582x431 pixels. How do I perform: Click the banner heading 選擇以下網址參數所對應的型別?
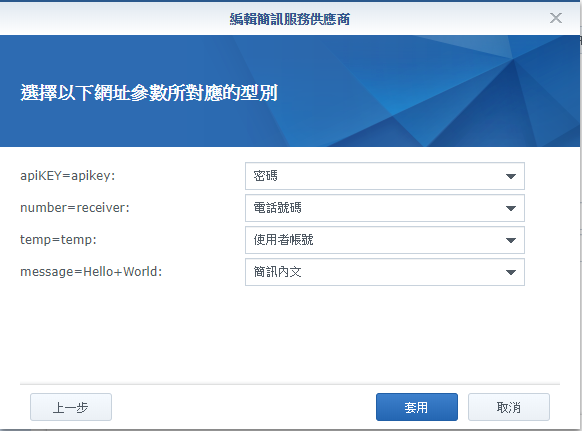tap(149, 92)
